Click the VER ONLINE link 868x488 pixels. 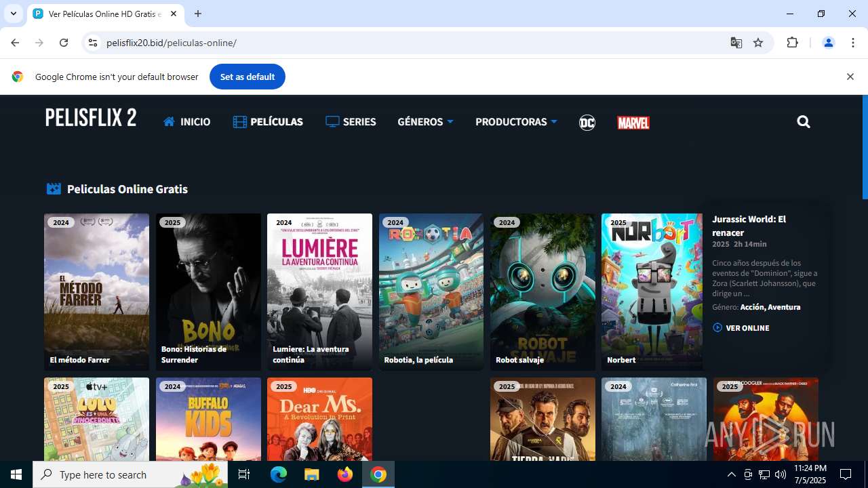pos(741,328)
